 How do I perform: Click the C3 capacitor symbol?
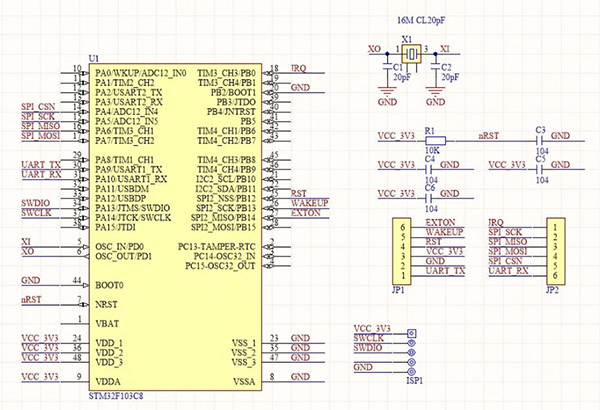(x=540, y=141)
